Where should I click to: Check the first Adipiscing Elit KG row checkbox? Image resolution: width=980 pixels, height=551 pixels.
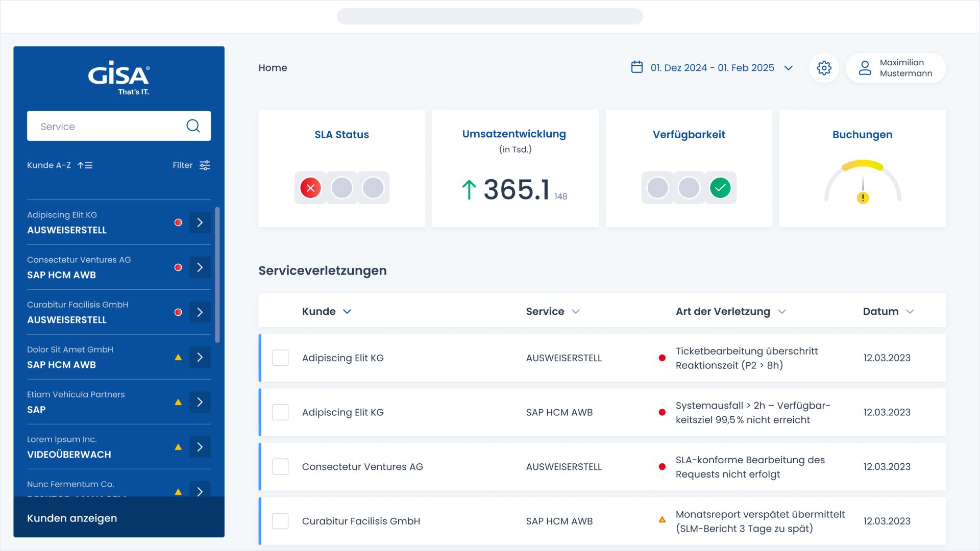pyautogui.click(x=280, y=358)
